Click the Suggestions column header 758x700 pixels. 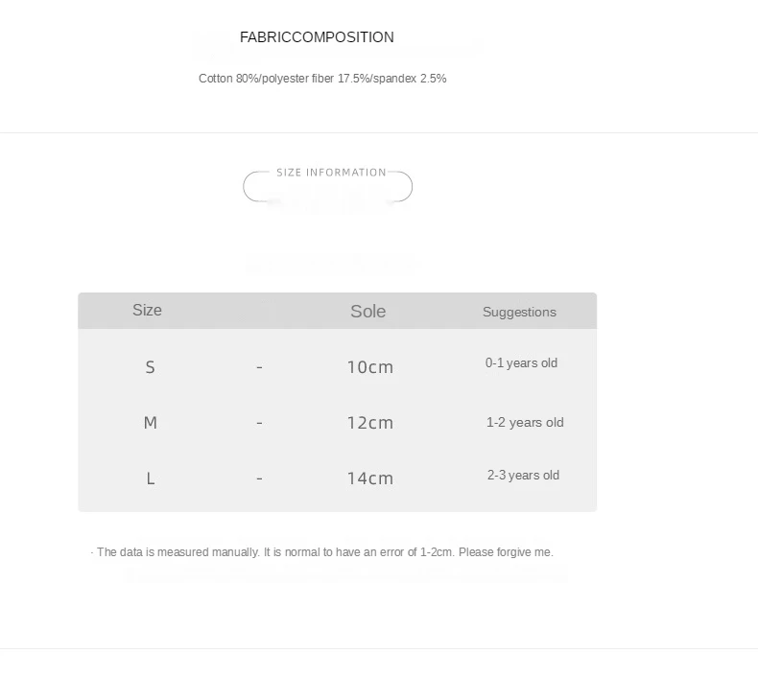(x=519, y=312)
